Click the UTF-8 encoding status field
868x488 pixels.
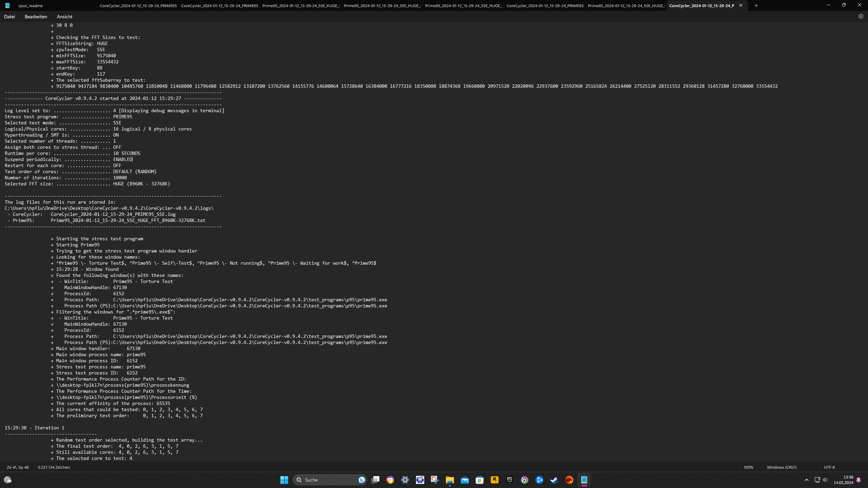click(829, 467)
